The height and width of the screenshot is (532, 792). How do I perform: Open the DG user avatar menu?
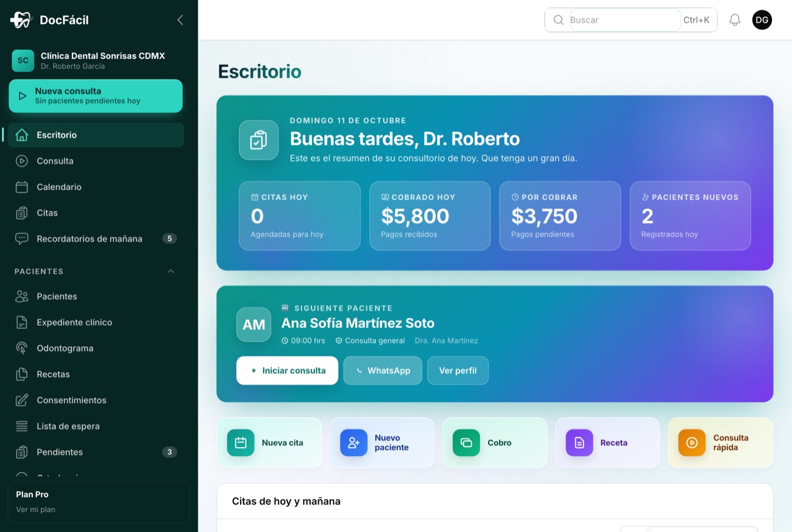pos(762,20)
